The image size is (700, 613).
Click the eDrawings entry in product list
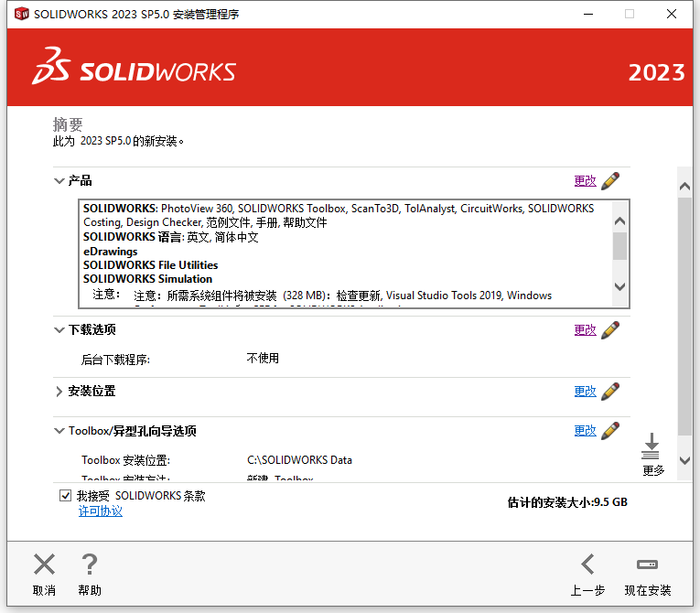tap(111, 252)
